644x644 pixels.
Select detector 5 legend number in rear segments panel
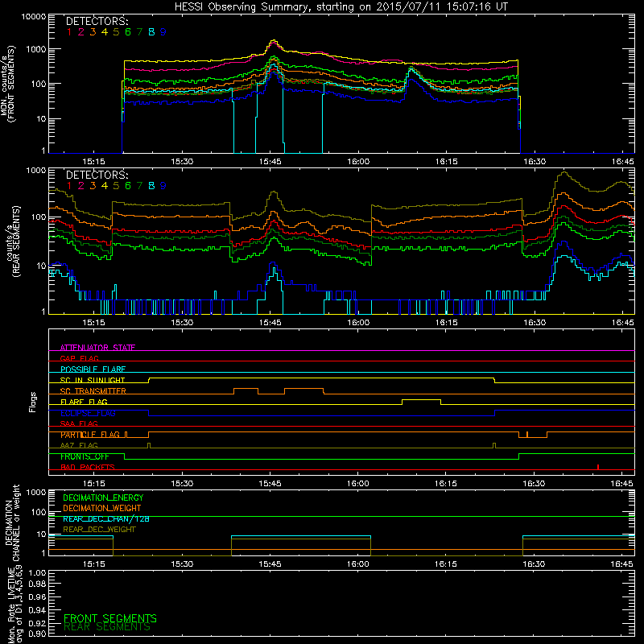(x=116, y=186)
